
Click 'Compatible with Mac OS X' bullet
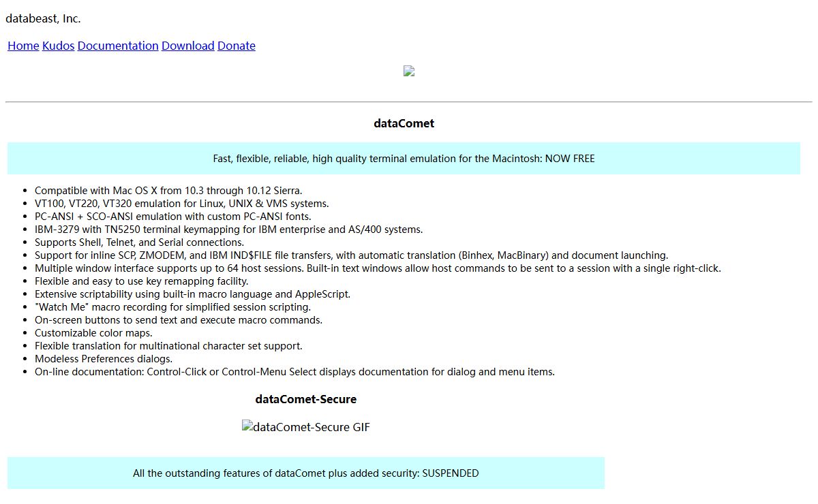[x=168, y=191]
